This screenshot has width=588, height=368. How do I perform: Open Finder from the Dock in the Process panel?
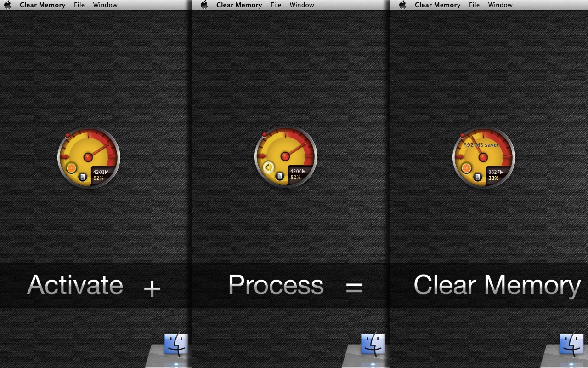(373, 345)
